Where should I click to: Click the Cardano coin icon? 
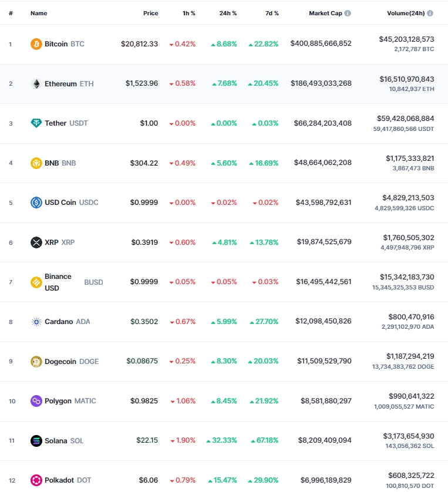[x=36, y=322]
